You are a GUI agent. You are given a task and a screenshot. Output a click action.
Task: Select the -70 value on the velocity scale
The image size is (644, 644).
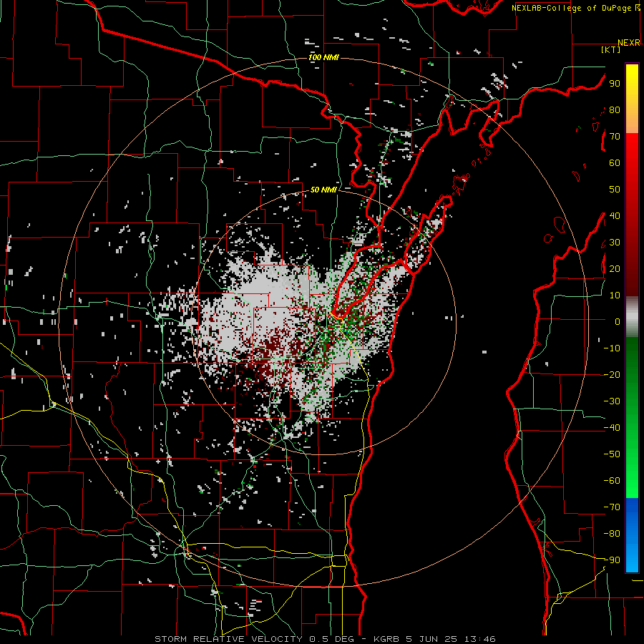tap(612, 507)
